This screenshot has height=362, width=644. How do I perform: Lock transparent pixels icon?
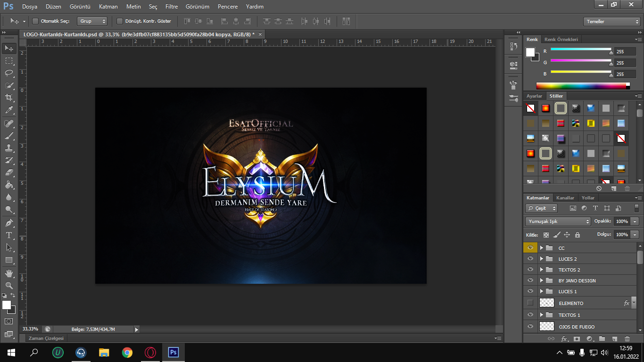pos(546,234)
